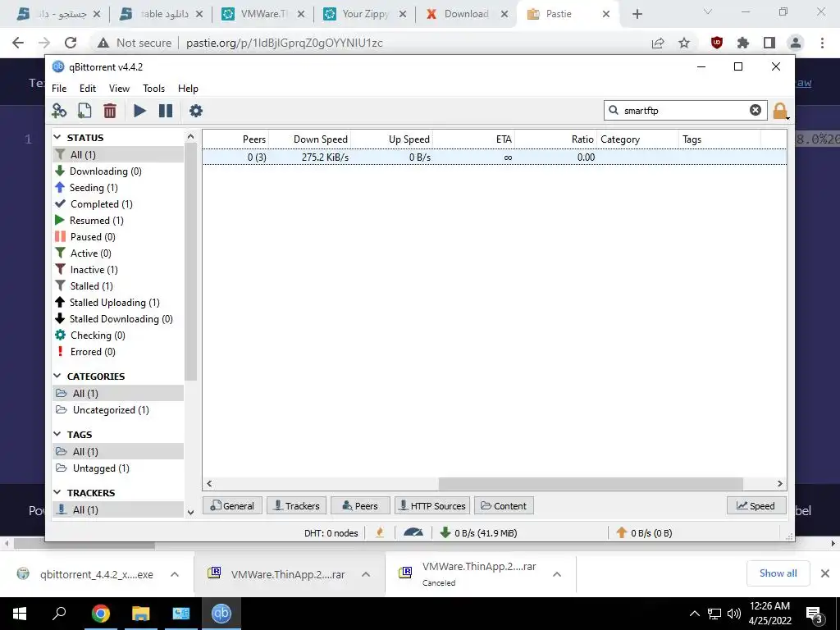Filter by Seeding (1) status
The width and height of the screenshot is (840, 630).
[86, 188]
